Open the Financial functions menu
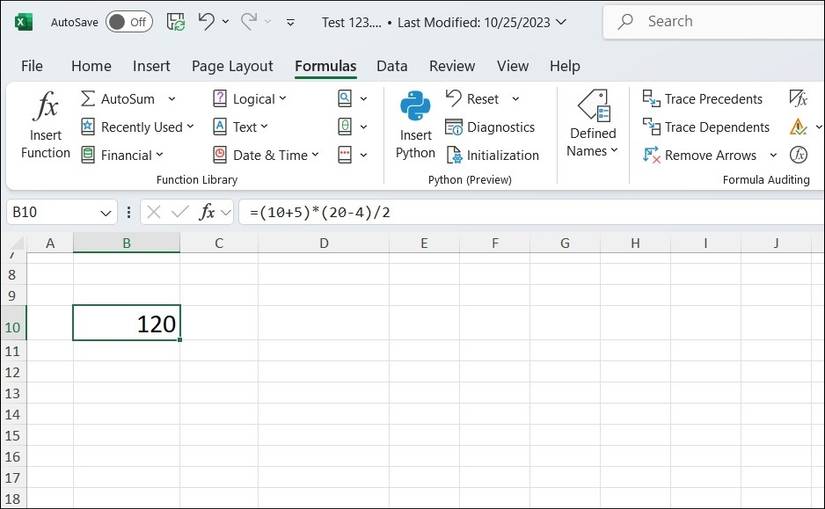 [122, 155]
